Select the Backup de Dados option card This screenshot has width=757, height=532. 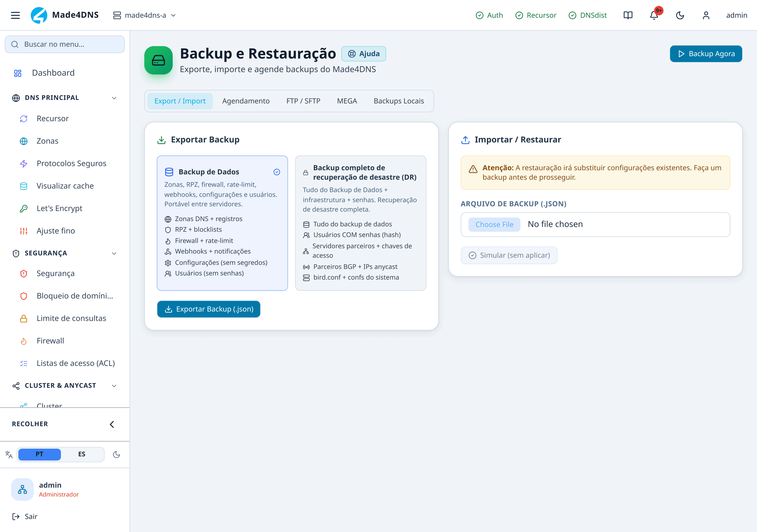(222, 223)
